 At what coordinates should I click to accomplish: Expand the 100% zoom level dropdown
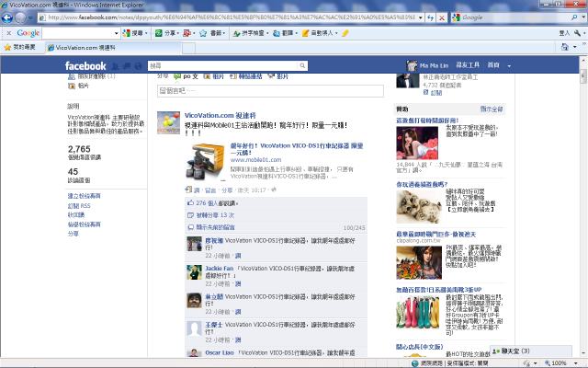(576, 363)
